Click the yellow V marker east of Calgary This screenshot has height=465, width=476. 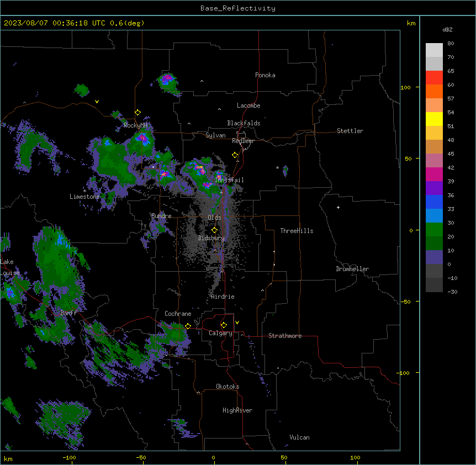tap(237, 323)
